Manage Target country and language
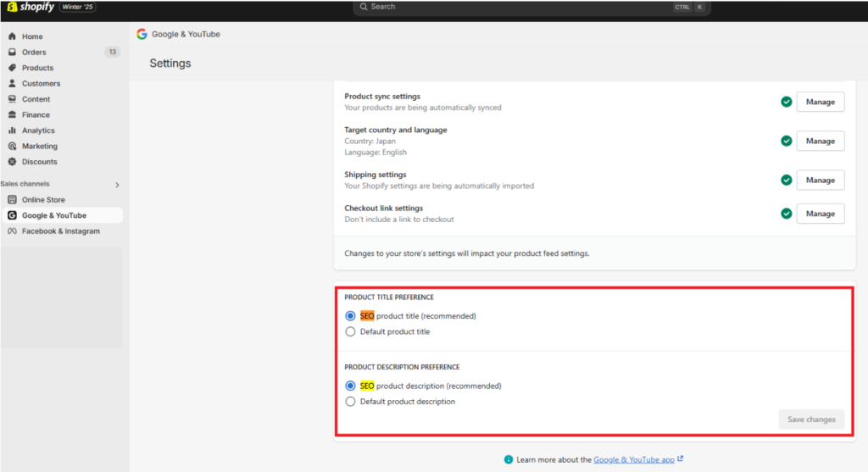 (821, 142)
